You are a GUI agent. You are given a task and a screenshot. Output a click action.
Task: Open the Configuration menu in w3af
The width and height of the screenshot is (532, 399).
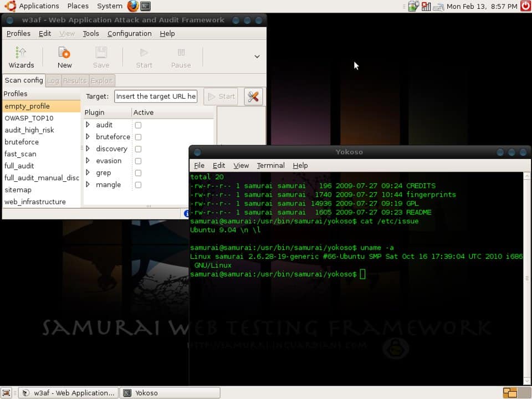129,33
